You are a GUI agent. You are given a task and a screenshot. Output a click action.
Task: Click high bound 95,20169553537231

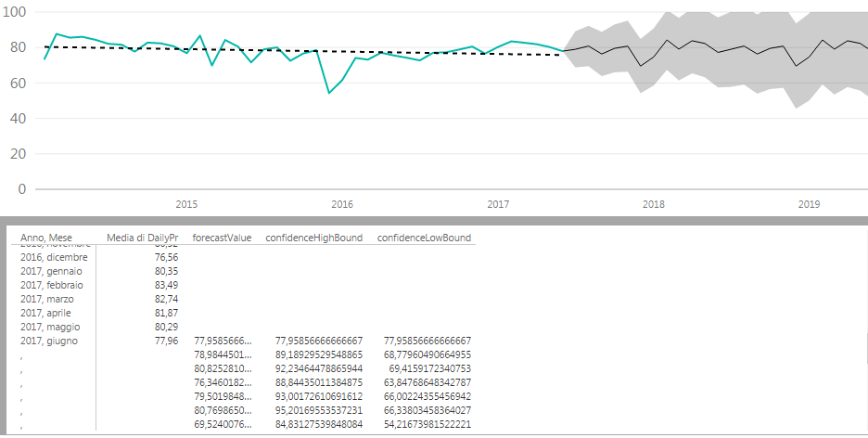click(319, 410)
